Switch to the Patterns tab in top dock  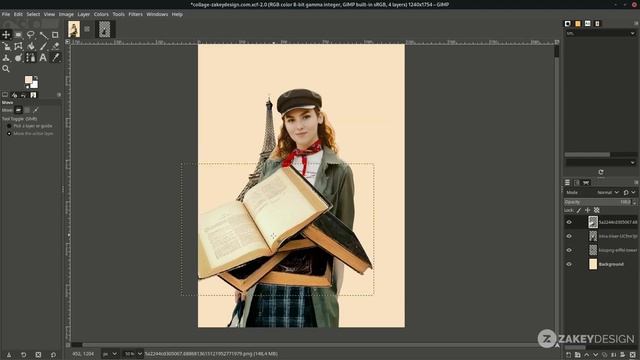(578, 24)
